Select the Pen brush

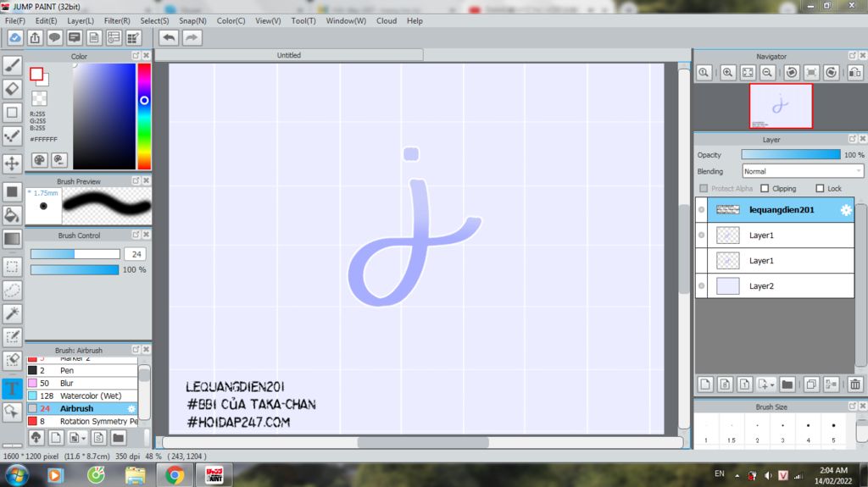click(x=82, y=370)
